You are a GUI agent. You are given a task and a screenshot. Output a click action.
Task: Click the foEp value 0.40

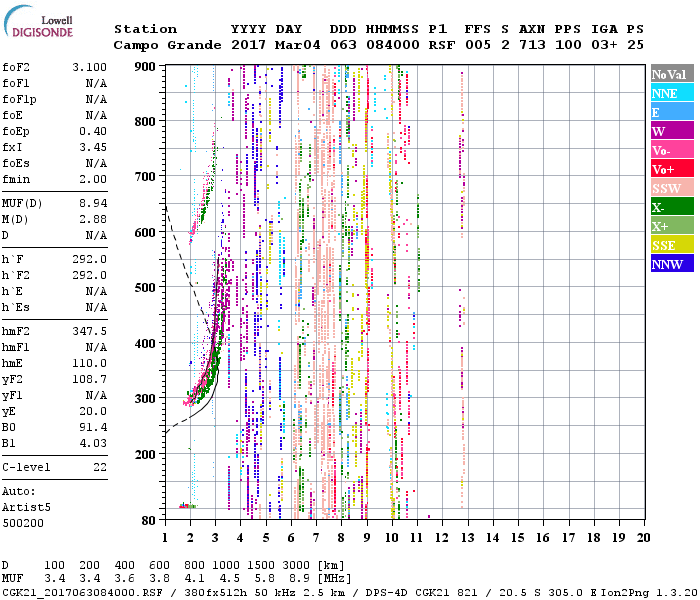(93, 131)
